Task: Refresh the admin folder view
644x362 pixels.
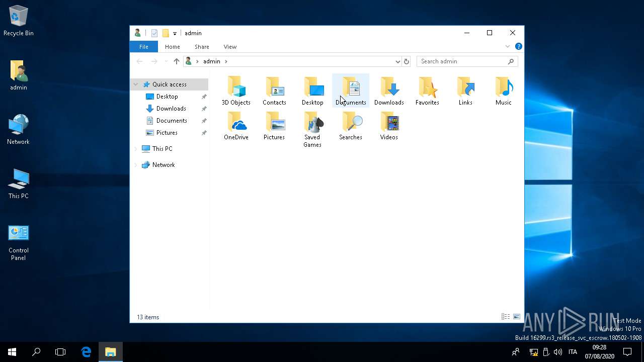Action: point(407,61)
